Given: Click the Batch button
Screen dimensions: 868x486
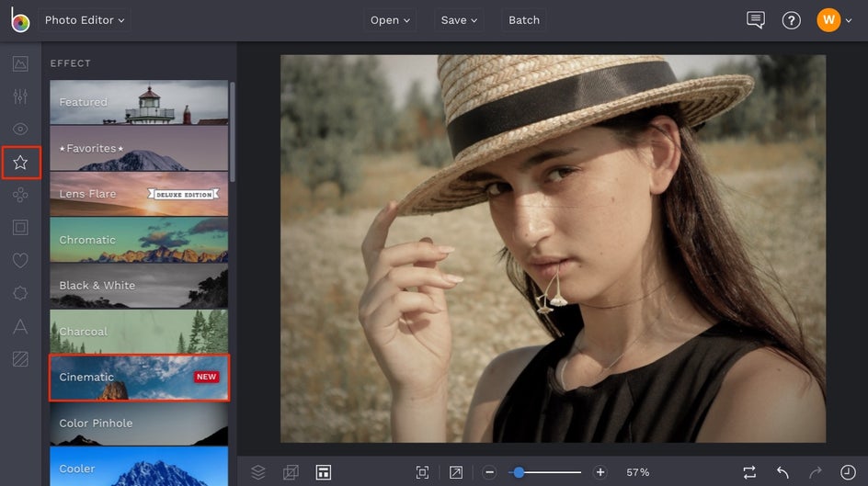Looking at the screenshot, I should (x=524, y=20).
